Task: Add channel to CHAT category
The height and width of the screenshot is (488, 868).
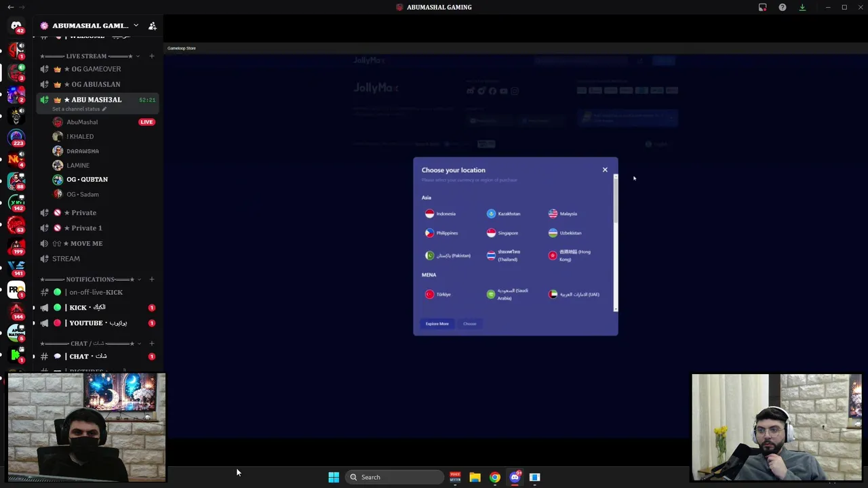Action: pyautogui.click(x=152, y=344)
